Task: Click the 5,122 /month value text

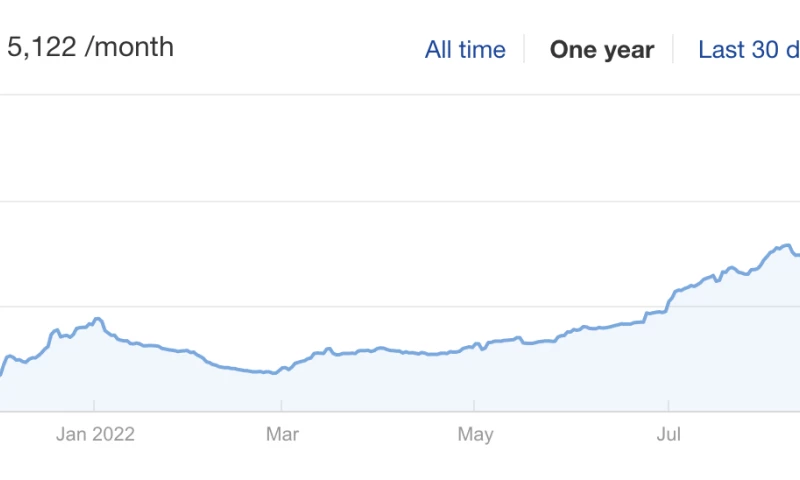Action: click(90, 47)
